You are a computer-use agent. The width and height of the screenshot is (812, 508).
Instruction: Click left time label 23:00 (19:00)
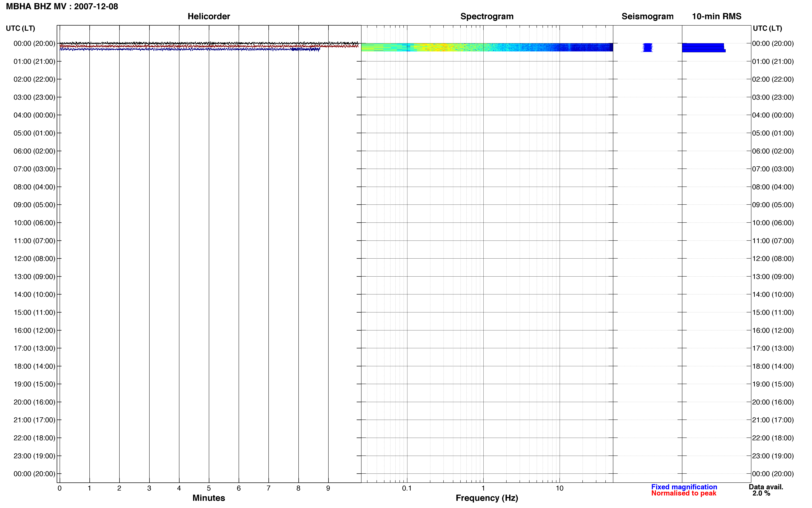tap(34, 456)
